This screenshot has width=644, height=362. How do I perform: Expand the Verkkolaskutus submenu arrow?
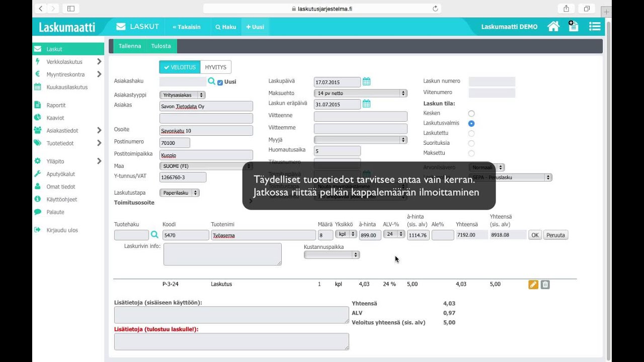click(x=99, y=62)
